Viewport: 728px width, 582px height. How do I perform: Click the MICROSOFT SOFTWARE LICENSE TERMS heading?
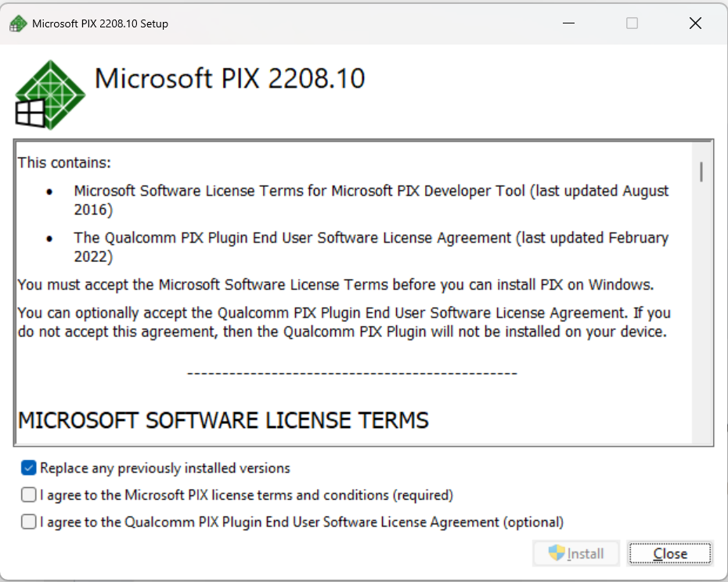pos(223,420)
